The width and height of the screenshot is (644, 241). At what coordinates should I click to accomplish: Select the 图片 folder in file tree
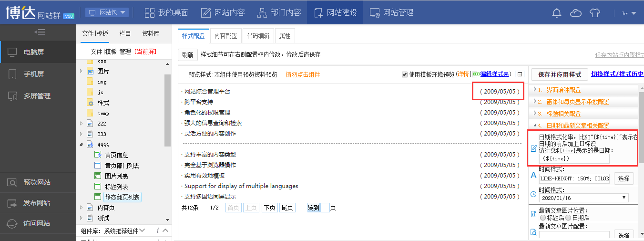102,71
